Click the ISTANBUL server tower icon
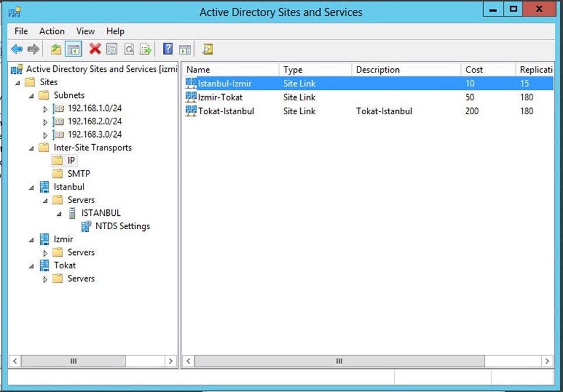Image resolution: width=563 pixels, height=392 pixels. pos(72,213)
